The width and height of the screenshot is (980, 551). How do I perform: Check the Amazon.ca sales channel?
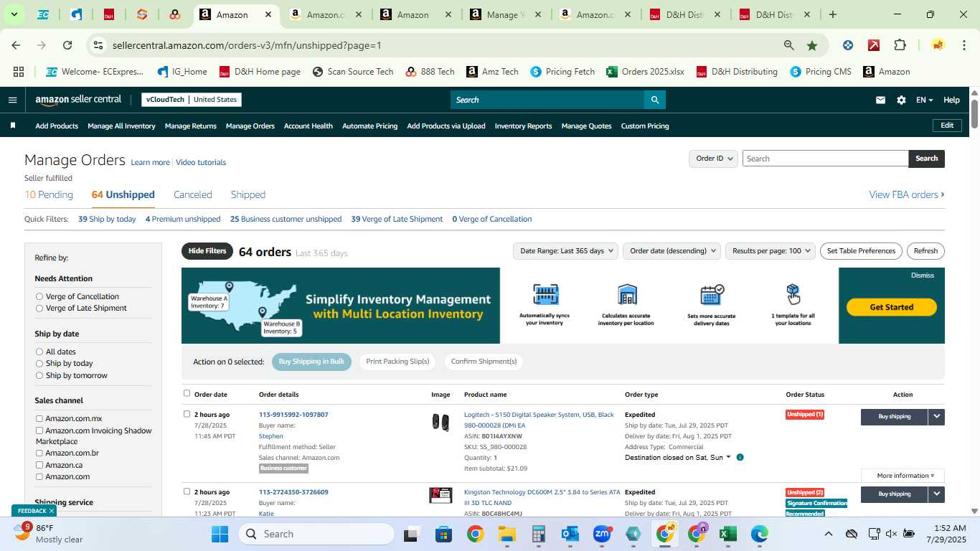(39, 465)
